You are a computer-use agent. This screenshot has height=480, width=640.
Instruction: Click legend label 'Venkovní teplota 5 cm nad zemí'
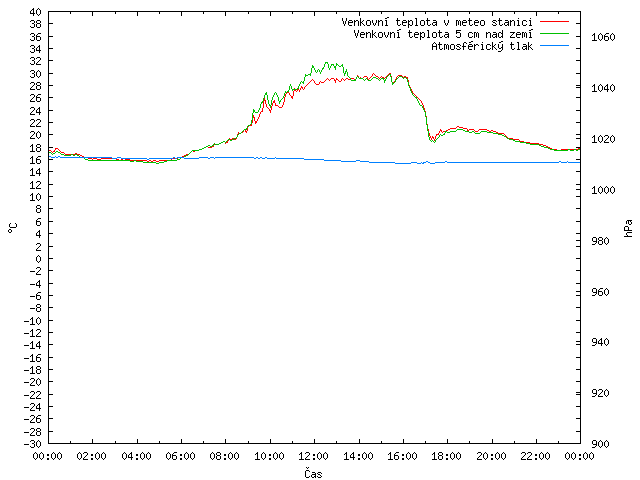click(443, 34)
